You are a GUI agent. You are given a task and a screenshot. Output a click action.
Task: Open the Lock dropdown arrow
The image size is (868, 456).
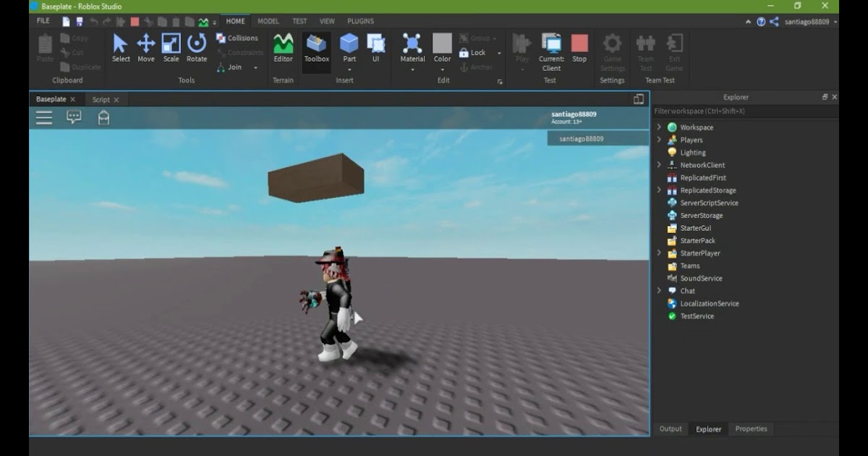click(499, 53)
